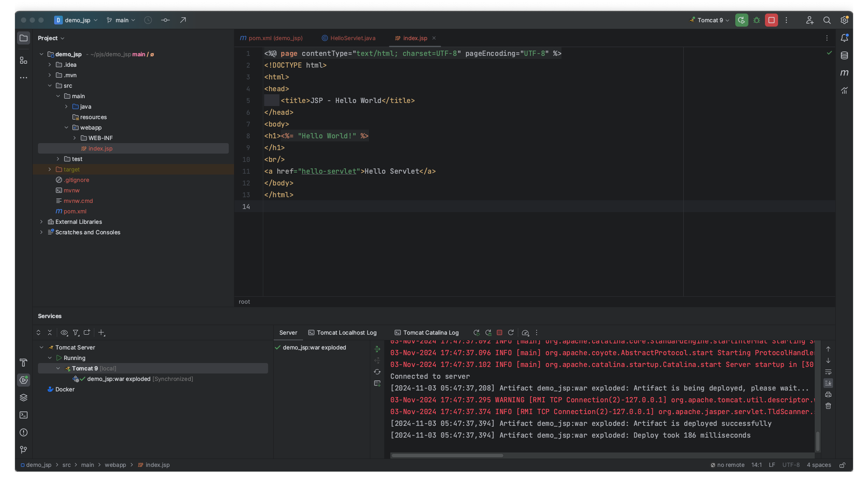Click Open in New Tab icon in Services toolbar
Image resolution: width=868 pixels, height=490 pixels.
tap(87, 332)
